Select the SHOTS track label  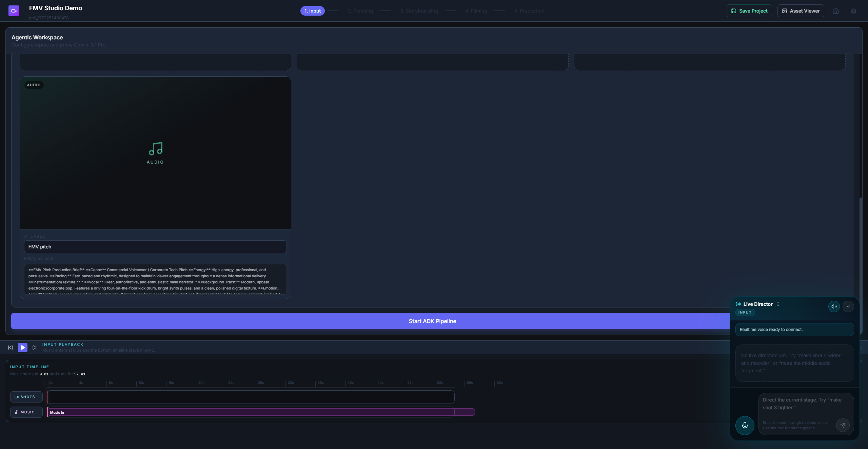point(26,397)
